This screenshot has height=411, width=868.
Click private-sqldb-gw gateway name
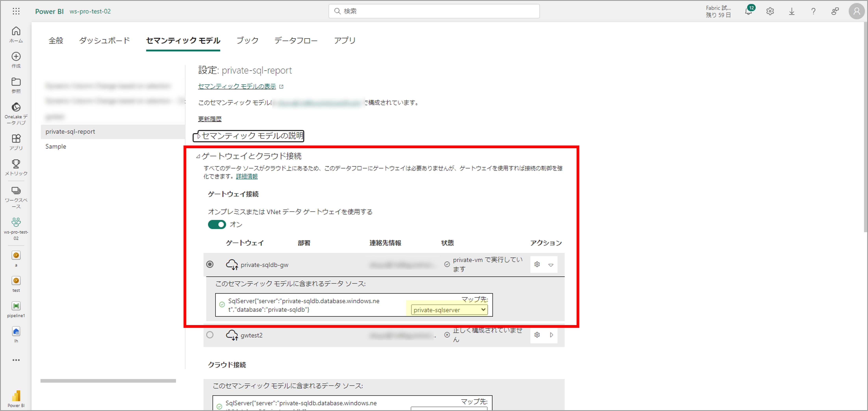pyautogui.click(x=264, y=265)
